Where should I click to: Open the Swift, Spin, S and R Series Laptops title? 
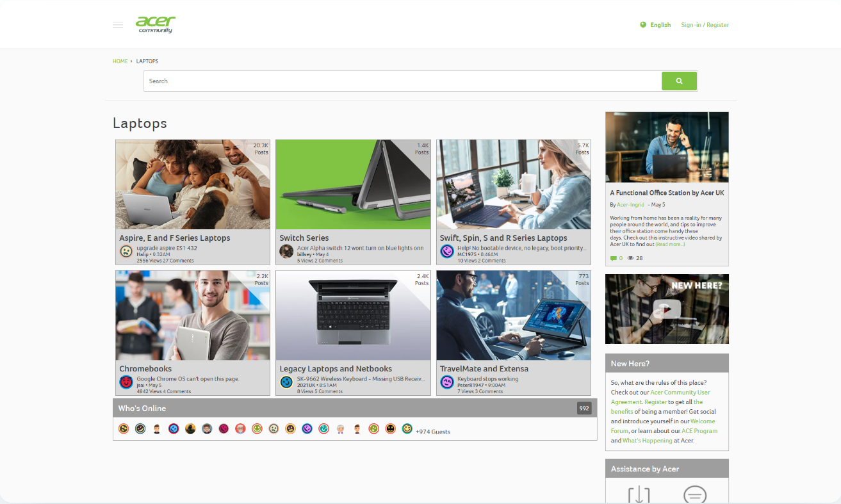click(x=503, y=238)
